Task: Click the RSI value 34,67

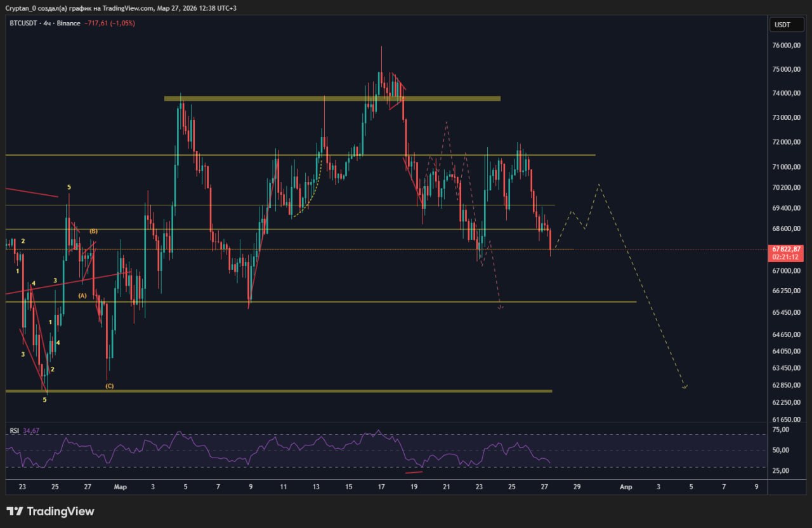Action: coord(31,431)
